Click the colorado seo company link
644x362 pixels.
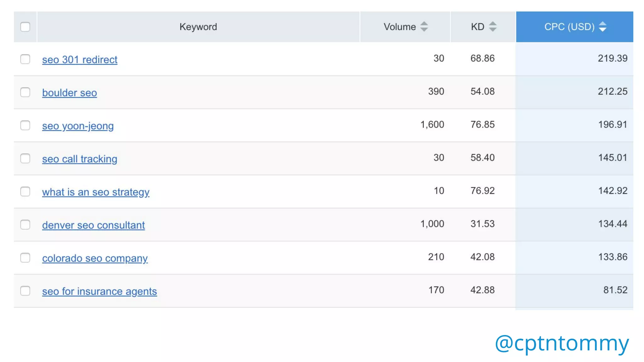coord(95,258)
